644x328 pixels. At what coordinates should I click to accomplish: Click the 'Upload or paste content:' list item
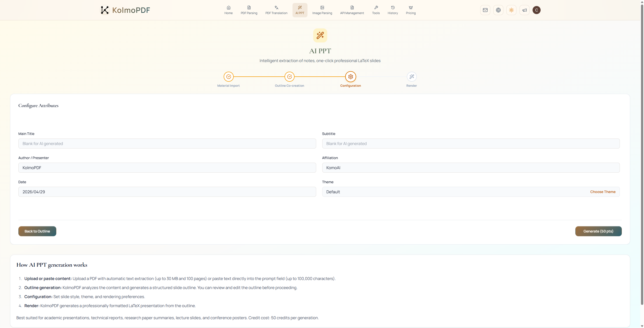click(180, 279)
